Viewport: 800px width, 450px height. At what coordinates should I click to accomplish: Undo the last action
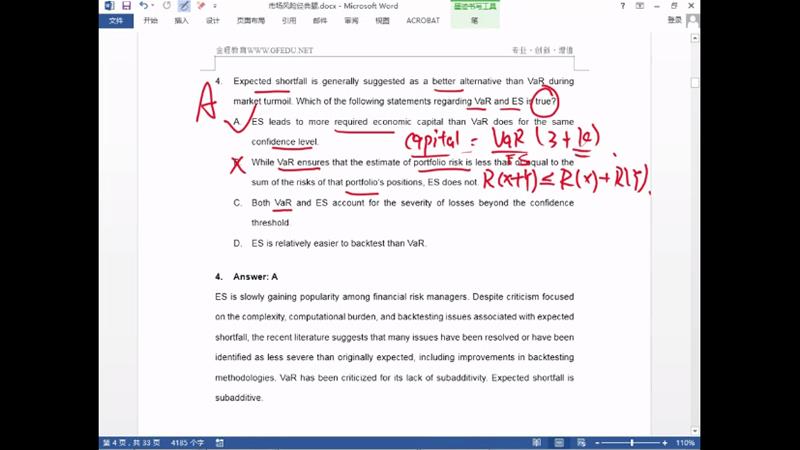pyautogui.click(x=143, y=6)
